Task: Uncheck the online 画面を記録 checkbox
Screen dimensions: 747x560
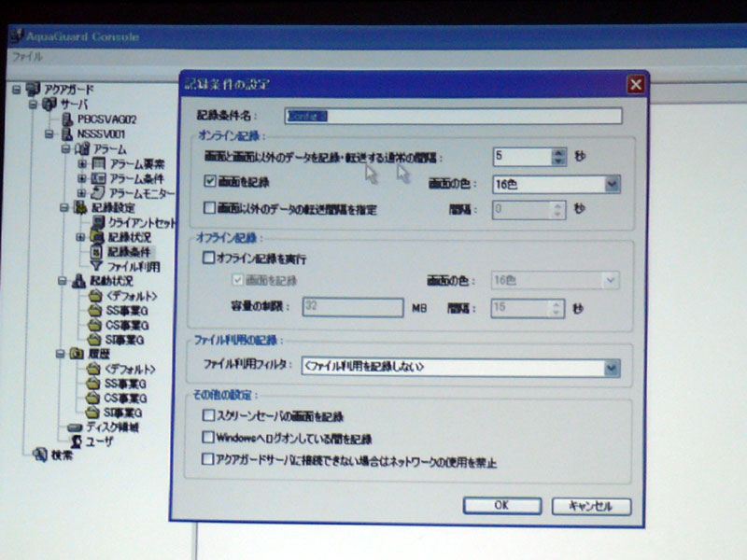Action: pyautogui.click(x=209, y=185)
